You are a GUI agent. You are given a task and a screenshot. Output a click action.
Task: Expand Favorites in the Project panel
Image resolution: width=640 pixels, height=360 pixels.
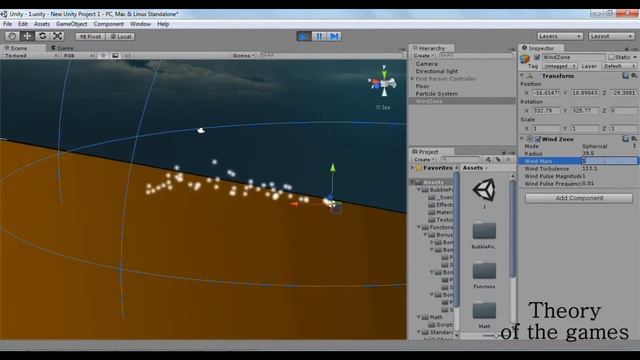(413, 168)
